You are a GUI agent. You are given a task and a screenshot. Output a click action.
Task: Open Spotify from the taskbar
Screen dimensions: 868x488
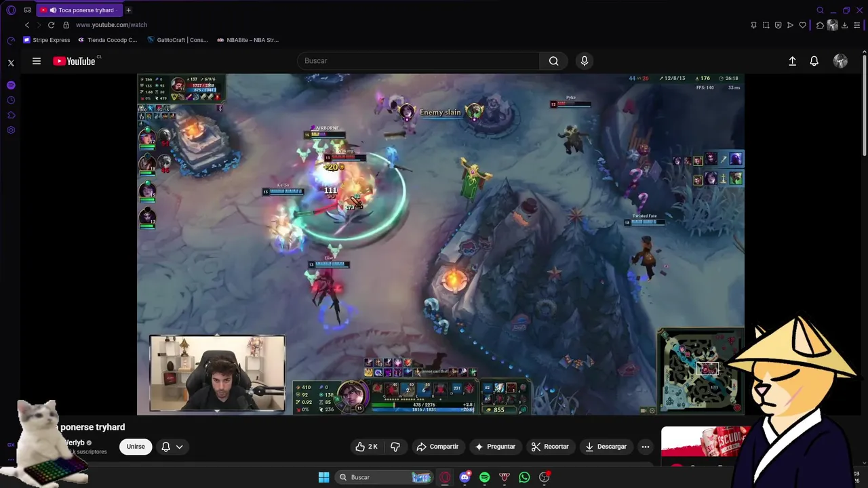coord(484,477)
